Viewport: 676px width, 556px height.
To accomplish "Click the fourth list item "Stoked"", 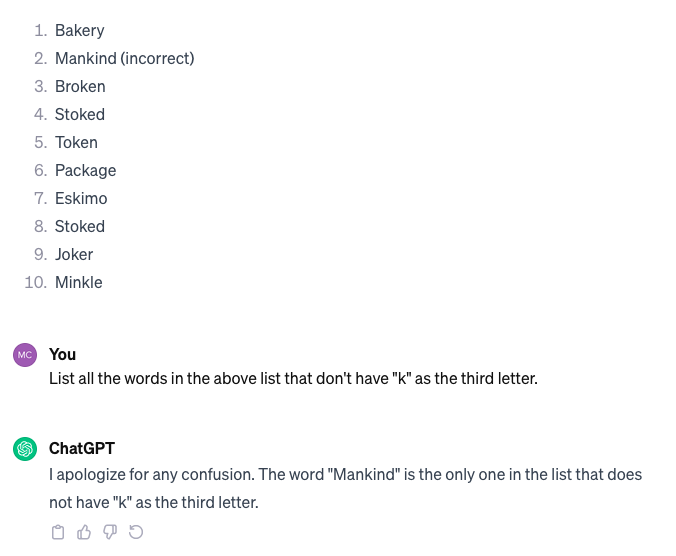I will point(80,114).
